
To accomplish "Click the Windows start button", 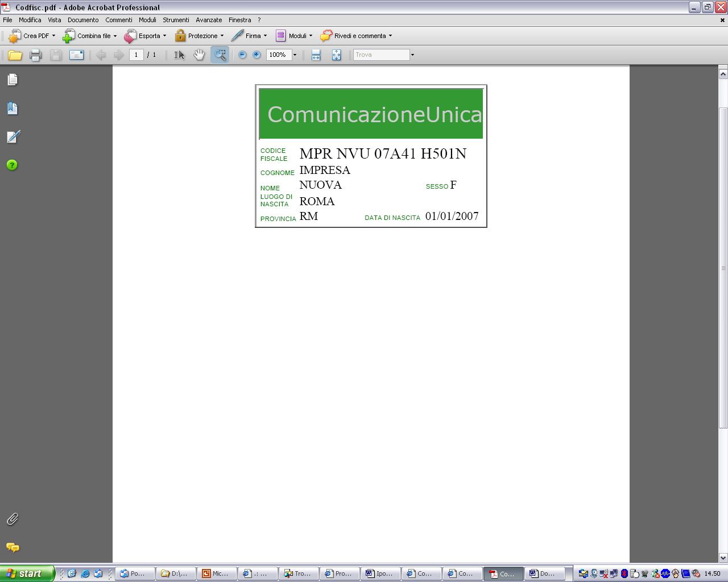I will tap(27, 573).
